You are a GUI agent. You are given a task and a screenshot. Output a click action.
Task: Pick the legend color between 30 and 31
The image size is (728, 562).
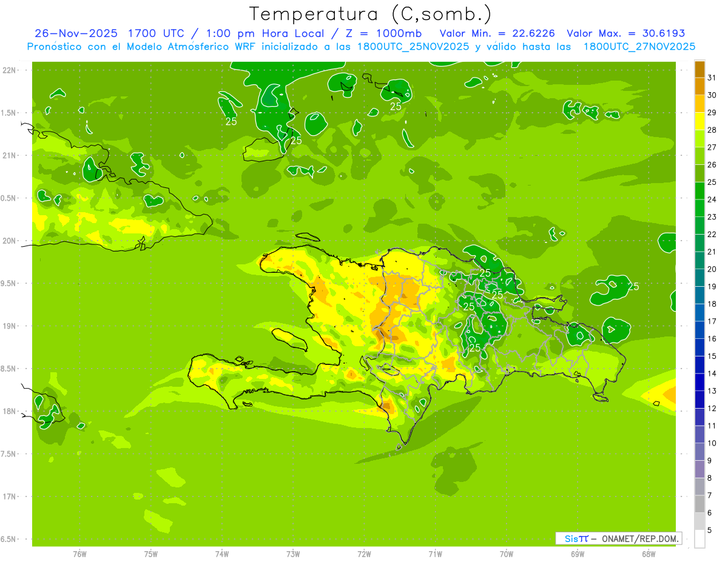tap(699, 87)
